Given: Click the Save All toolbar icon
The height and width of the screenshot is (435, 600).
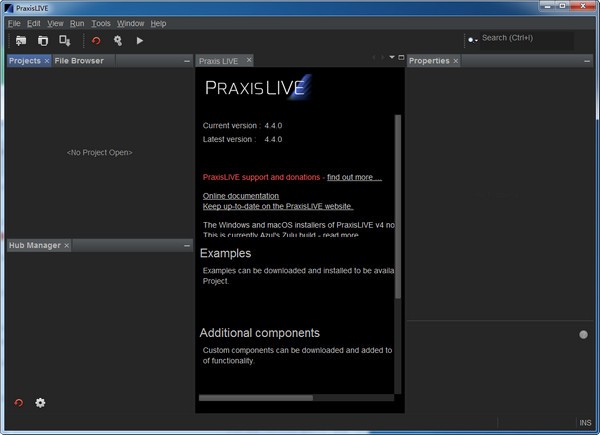Looking at the screenshot, I should (x=65, y=41).
